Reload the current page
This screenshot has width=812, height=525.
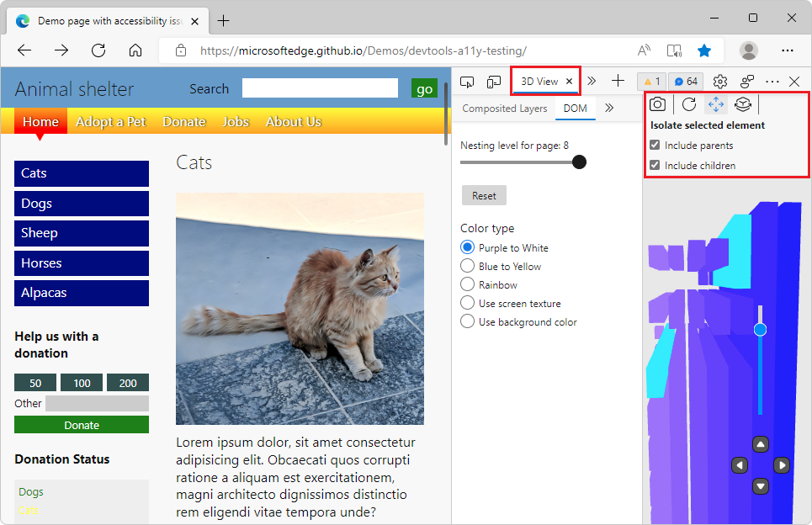pos(98,50)
